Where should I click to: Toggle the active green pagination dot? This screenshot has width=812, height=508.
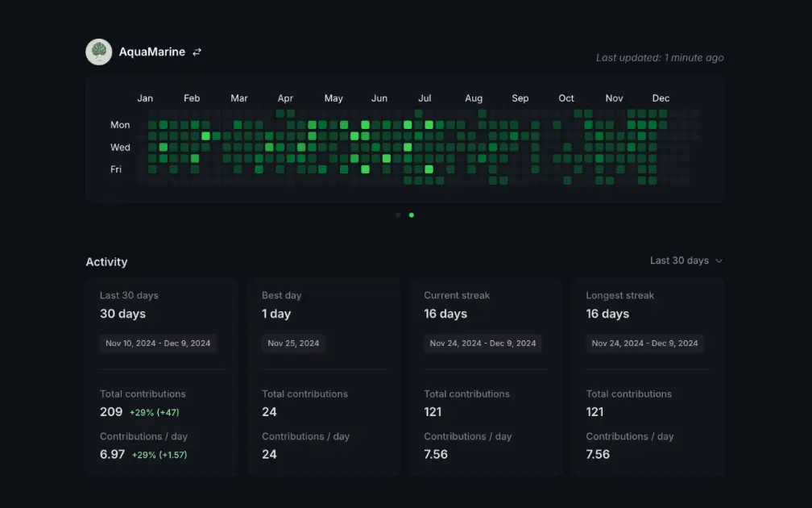click(x=412, y=215)
